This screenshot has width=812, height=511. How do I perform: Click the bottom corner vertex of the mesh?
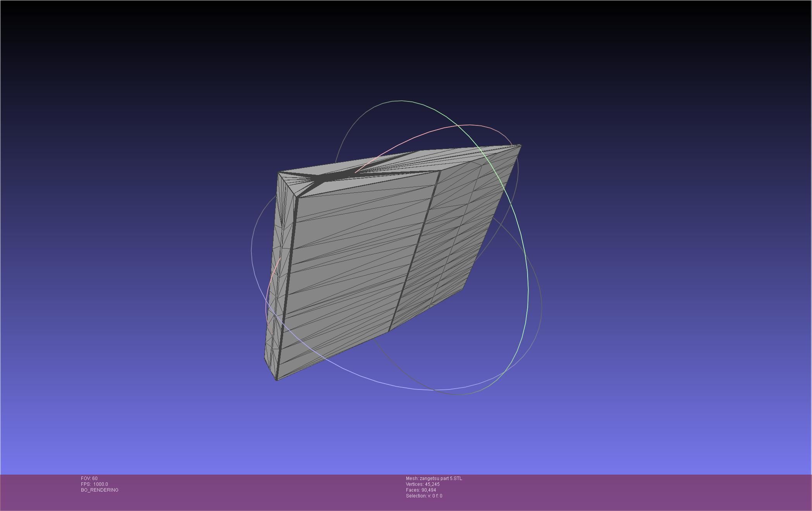[276, 380]
